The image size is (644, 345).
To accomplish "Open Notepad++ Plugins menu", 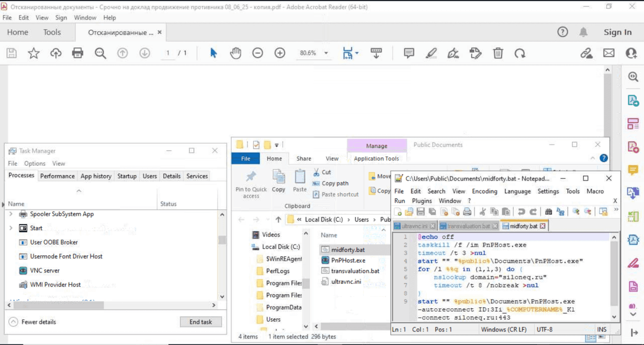I will click(422, 201).
